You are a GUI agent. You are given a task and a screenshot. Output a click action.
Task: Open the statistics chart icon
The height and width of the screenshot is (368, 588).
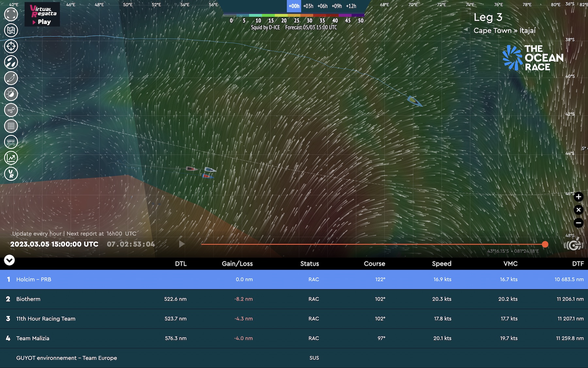point(11,158)
